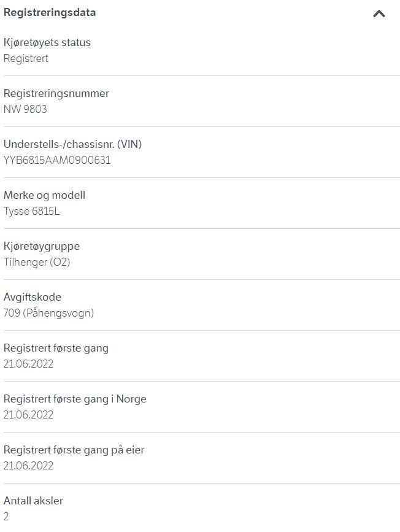Click the VIN value YYB6815AAM0900631
The image size is (400, 532).
(57, 160)
